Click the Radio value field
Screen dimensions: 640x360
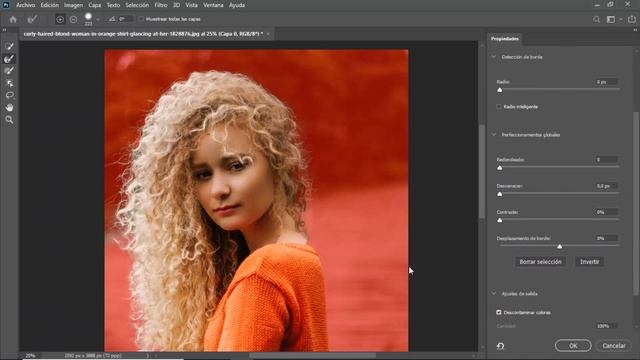[x=607, y=82]
